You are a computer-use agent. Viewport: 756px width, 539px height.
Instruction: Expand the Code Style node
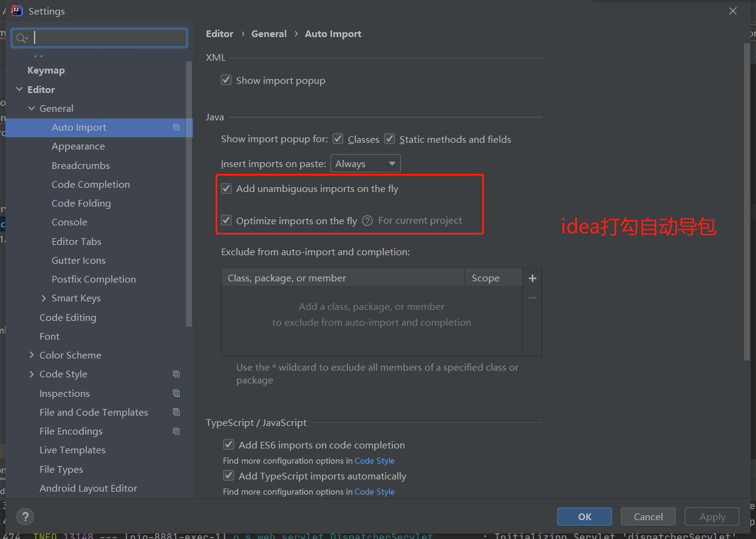[32, 374]
